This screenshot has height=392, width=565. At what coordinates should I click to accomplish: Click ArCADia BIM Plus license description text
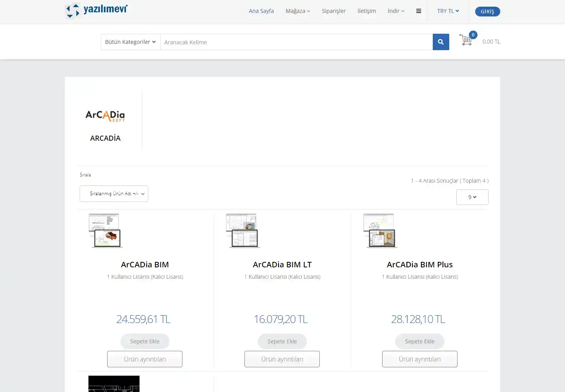tap(420, 277)
